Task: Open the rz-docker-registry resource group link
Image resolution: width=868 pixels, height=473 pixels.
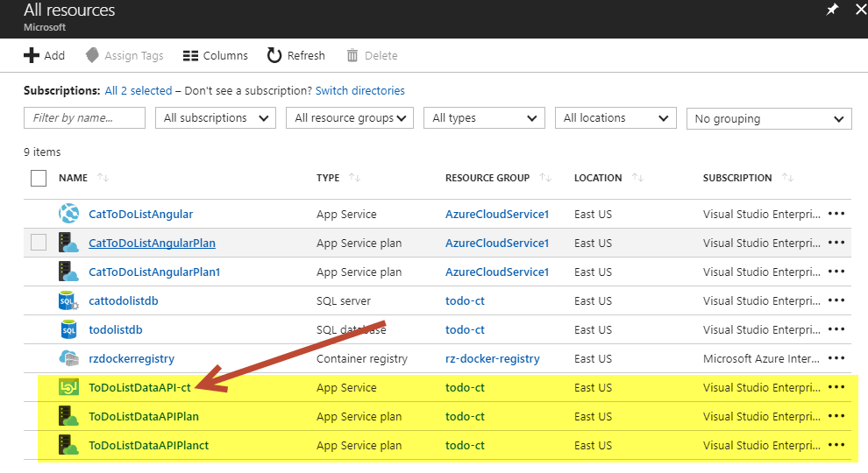Action: [x=492, y=358]
